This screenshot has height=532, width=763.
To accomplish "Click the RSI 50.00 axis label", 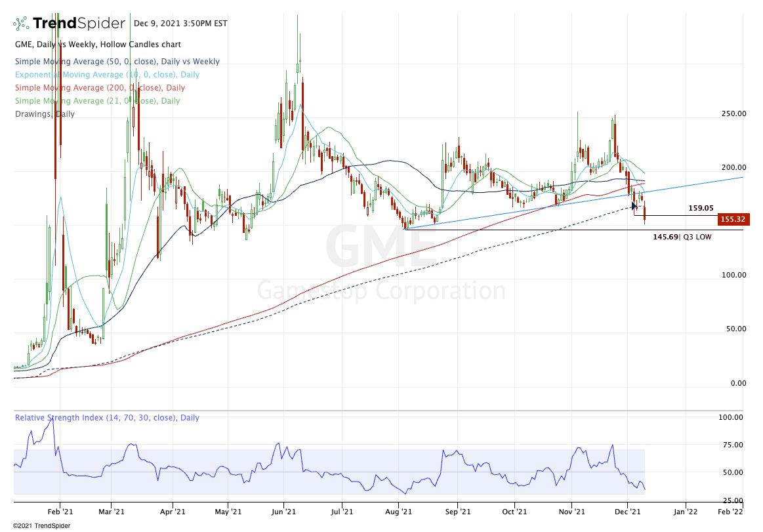I will pos(733,472).
